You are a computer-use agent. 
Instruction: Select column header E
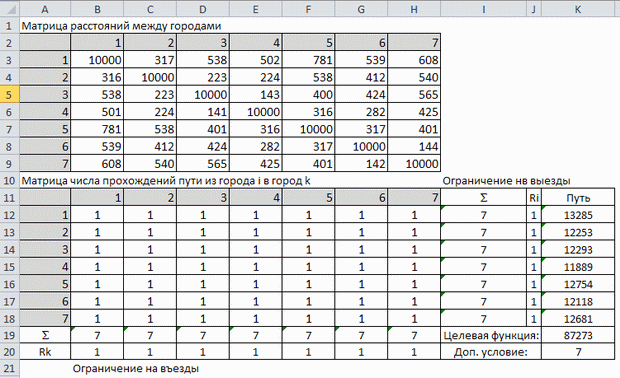click(256, 9)
